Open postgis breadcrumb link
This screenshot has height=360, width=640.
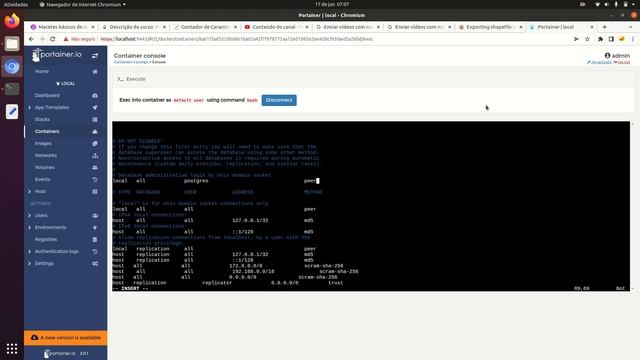click(x=142, y=62)
